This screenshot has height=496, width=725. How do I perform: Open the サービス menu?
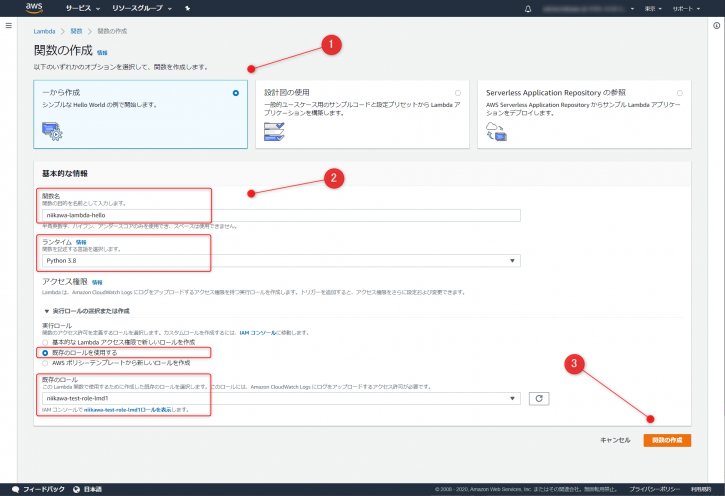(82, 8)
